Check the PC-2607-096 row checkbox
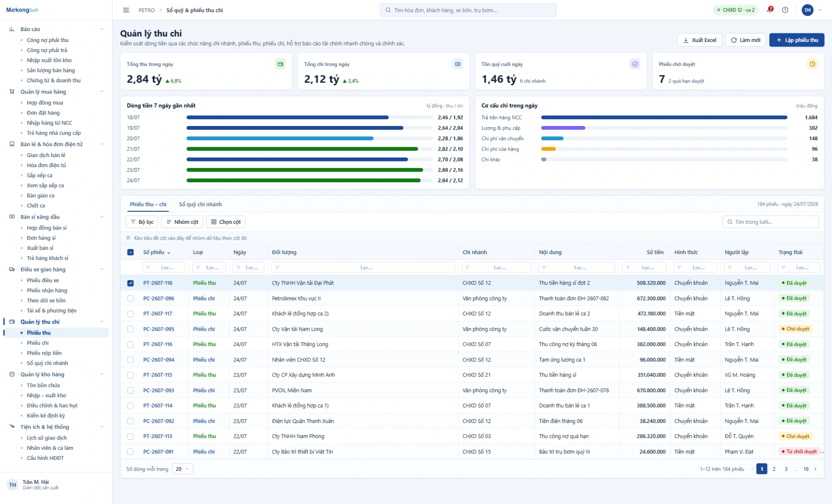This screenshot has width=832, height=504. pyautogui.click(x=130, y=298)
